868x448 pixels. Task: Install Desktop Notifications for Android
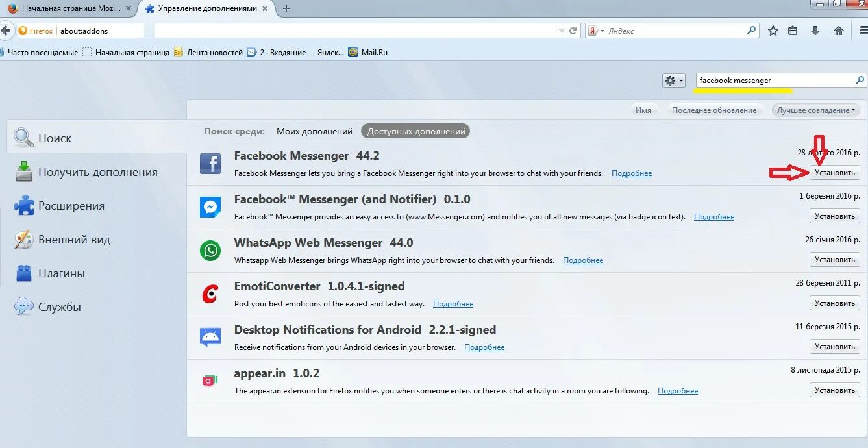coord(834,347)
